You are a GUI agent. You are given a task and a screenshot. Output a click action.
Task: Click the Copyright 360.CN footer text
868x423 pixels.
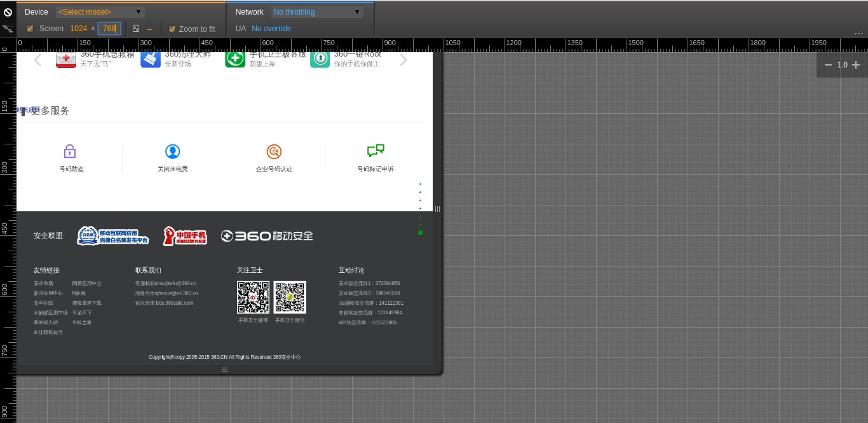coord(225,357)
